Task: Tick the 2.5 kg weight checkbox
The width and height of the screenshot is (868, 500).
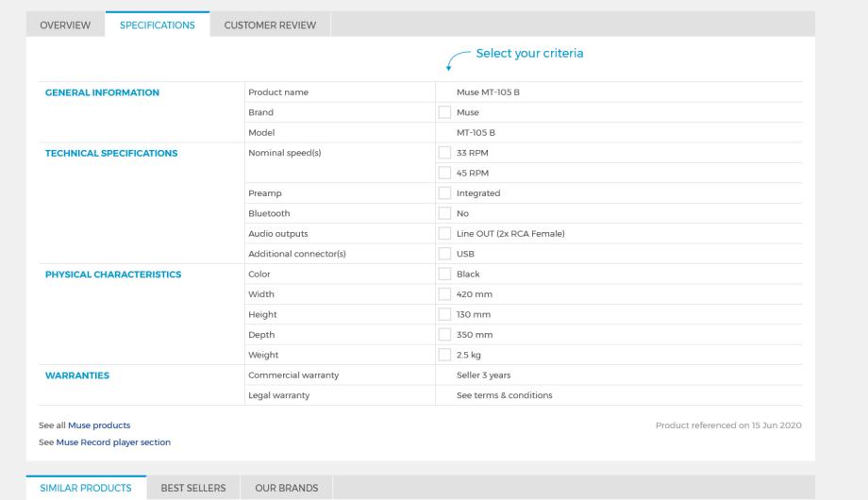Action: 445,356
